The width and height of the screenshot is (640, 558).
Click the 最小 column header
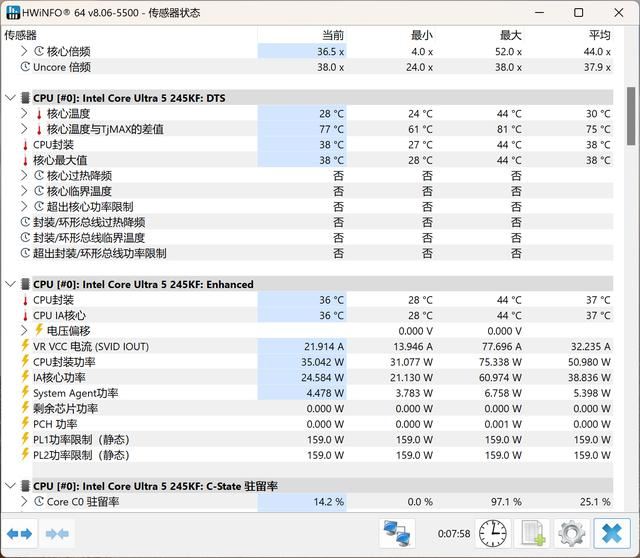[x=422, y=35]
